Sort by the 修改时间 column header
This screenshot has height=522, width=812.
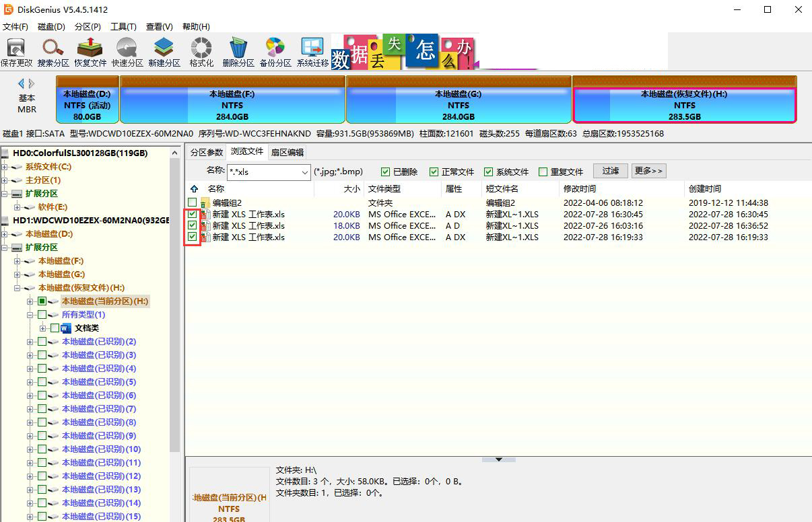pyautogui.click(x=622, y=189)
